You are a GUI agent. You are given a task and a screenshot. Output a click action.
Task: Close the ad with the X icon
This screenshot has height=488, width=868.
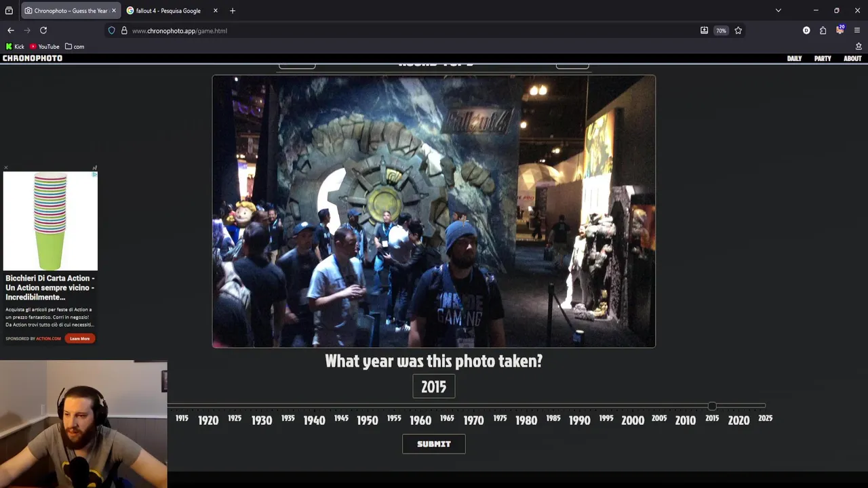tap(6, 167)
